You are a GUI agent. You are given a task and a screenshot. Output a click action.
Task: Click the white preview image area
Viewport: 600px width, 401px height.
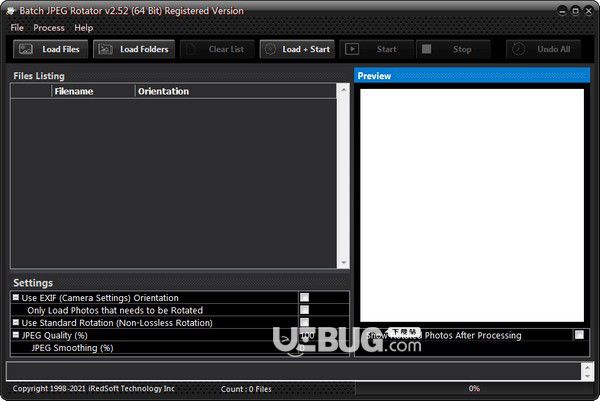472,205
